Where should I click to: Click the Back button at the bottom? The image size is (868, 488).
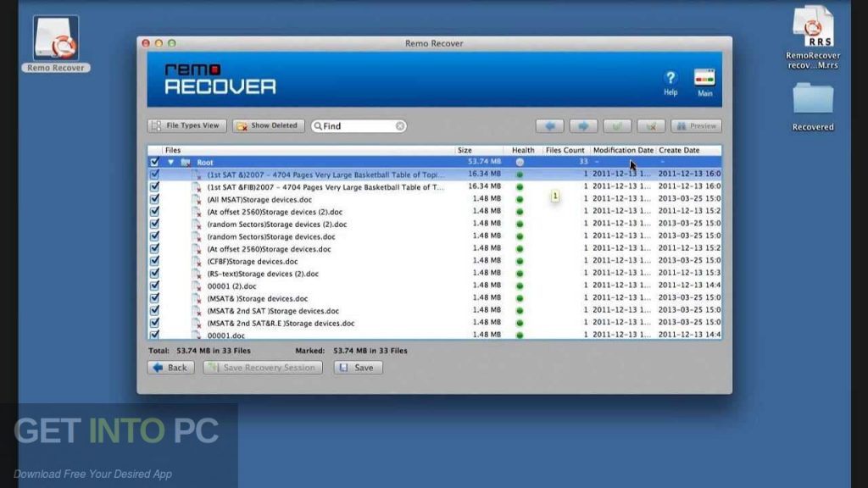tap(170, 367)
